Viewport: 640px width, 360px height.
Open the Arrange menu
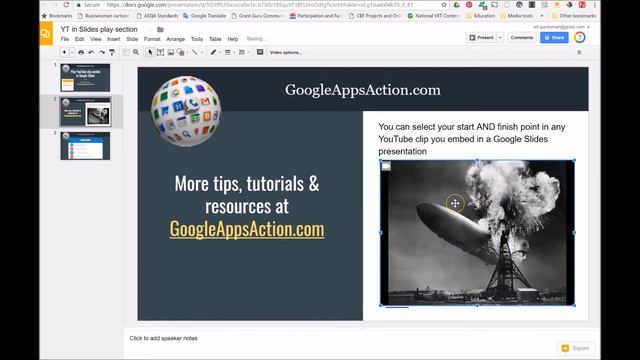pos(176,39)
